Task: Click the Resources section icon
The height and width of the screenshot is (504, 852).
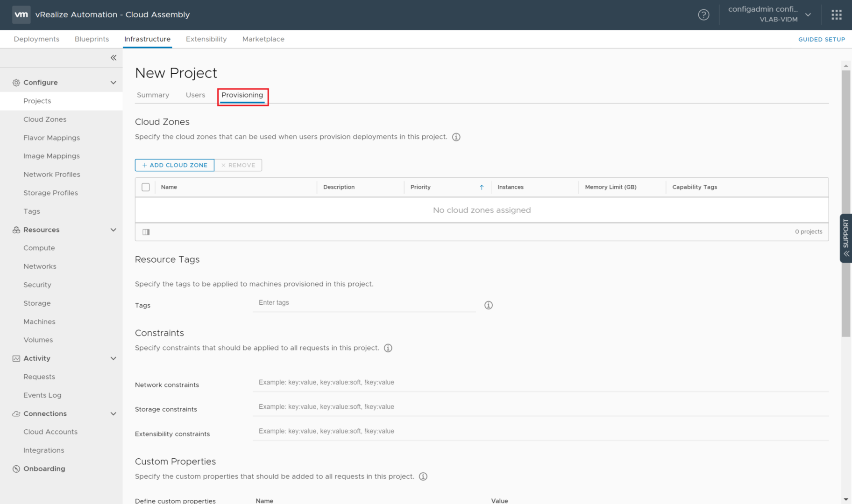Action: (16, 230)
